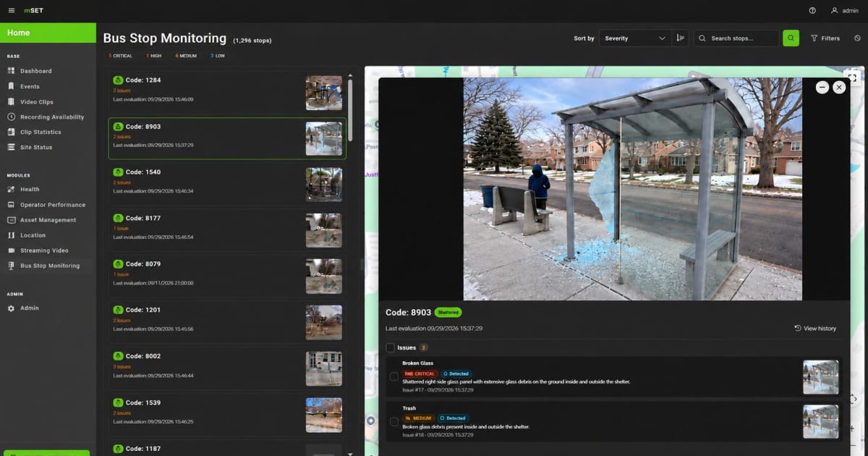Select bus stop Code: 1284
The image size is (868, 456).
227,93
